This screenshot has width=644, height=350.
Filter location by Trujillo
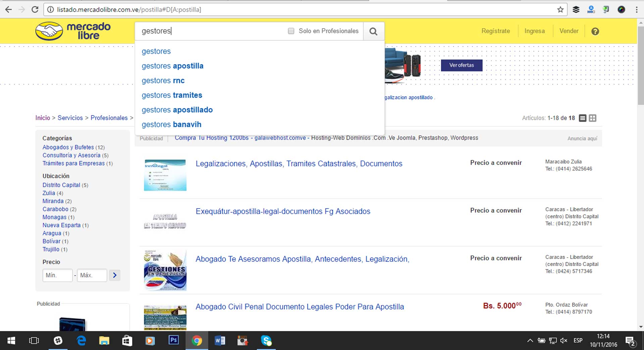51,250
